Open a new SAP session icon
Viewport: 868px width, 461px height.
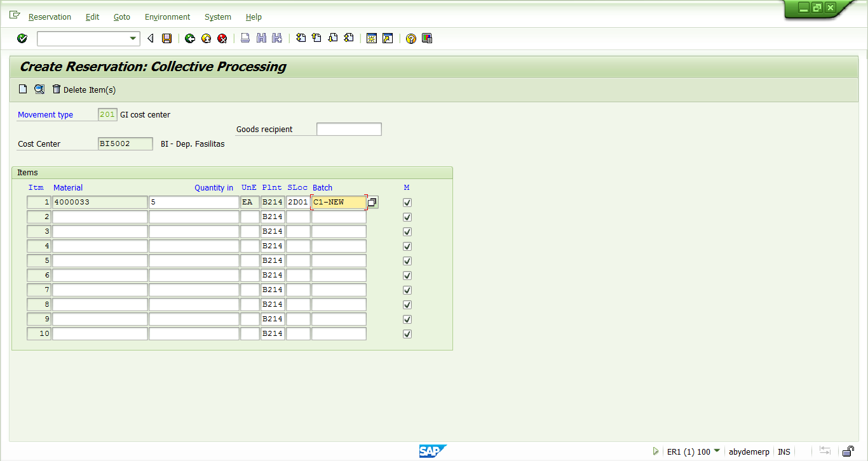click(371, 38)
